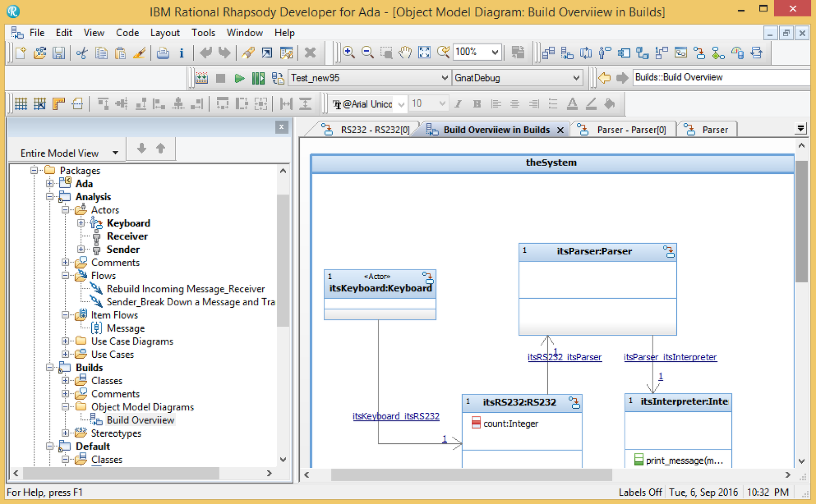Toggle the rulers display
Viewport: 816px width, 504px height.
click(x=59, y=104)
